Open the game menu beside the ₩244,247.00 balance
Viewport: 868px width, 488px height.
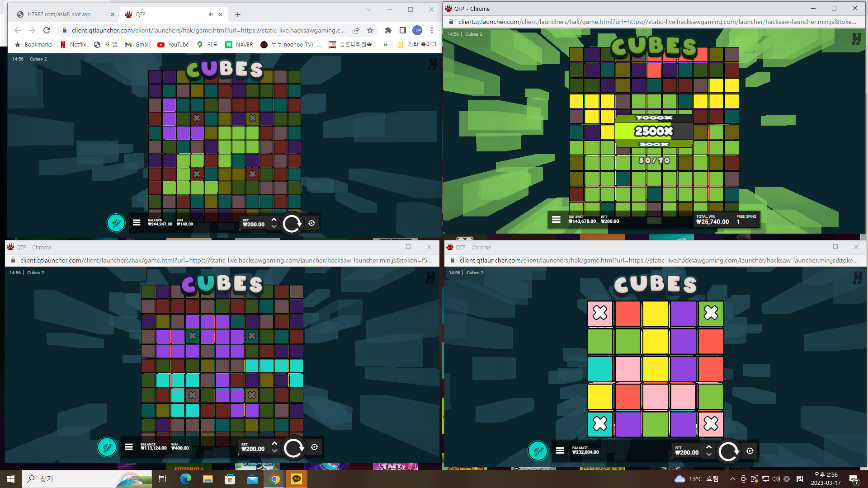point(137,222)
